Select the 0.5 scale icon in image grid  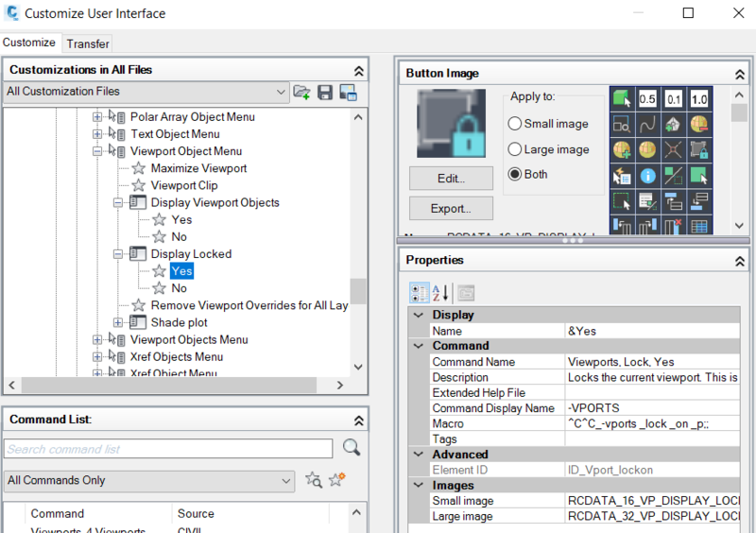coord(647,99)
